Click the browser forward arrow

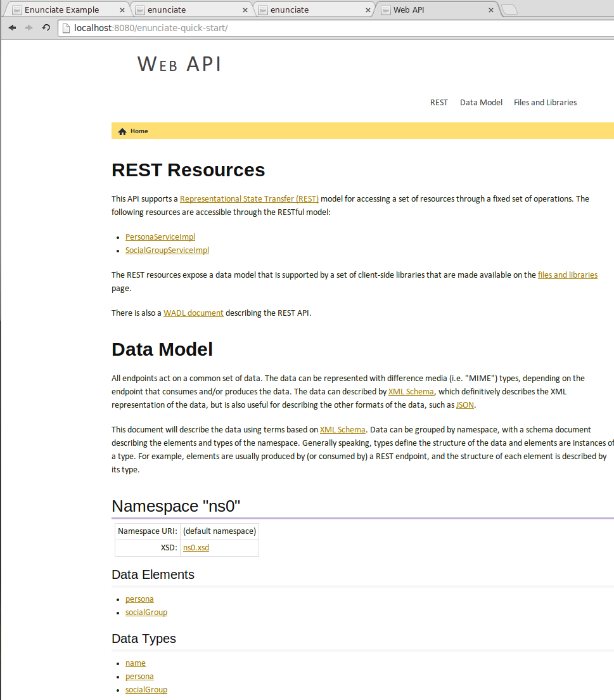pos(29,28)
